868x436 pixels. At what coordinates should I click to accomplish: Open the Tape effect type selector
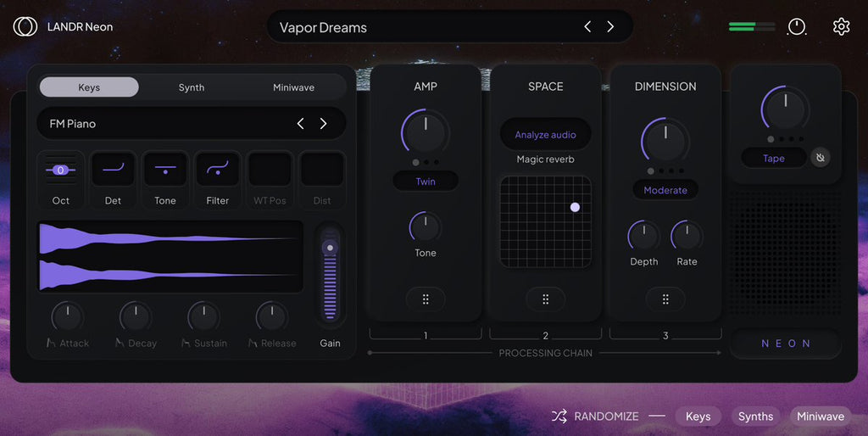774,159
